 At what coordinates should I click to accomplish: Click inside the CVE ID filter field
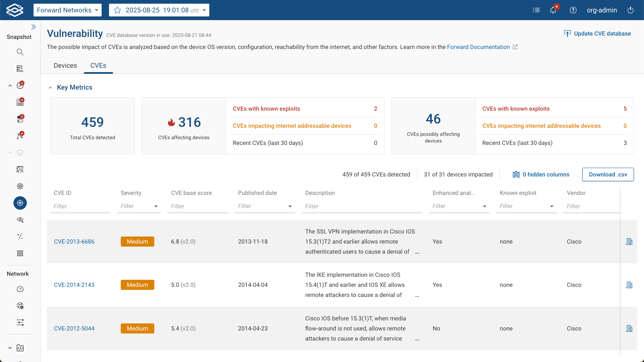point(80,206)
